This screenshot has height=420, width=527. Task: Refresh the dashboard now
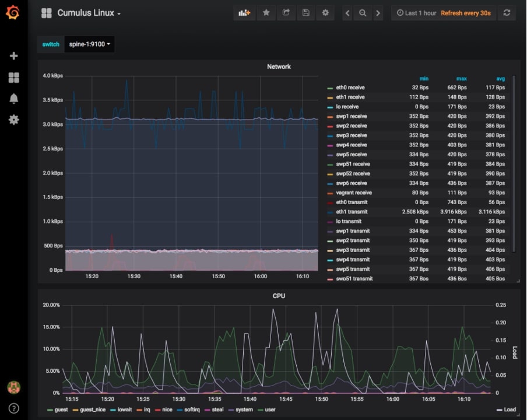pos(507,13)
